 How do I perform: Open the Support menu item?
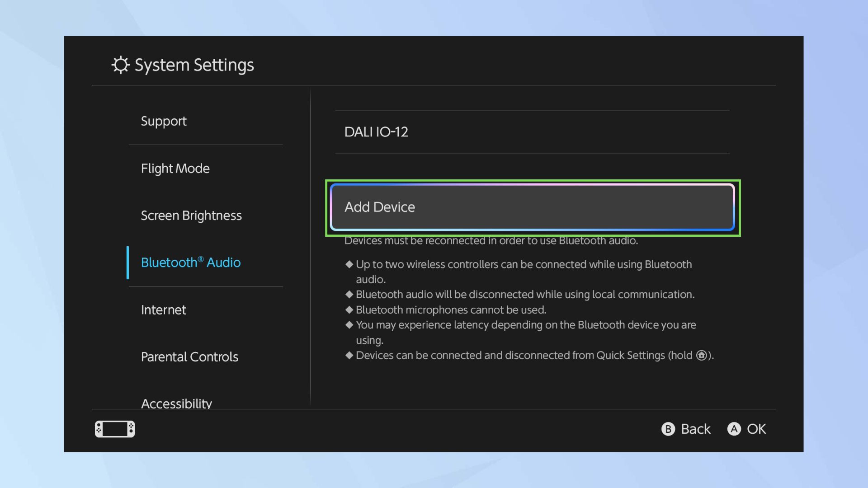pyautogui.click(x=164, y=121)
